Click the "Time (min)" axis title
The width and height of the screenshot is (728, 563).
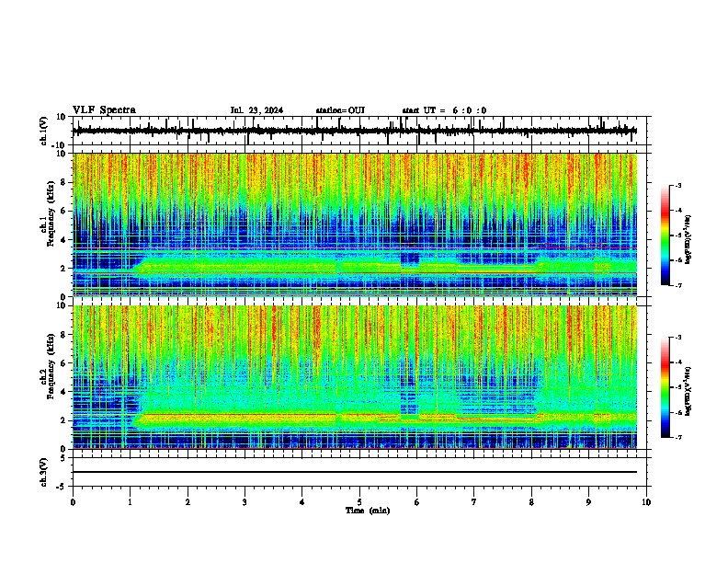click(x=368, y=511)
